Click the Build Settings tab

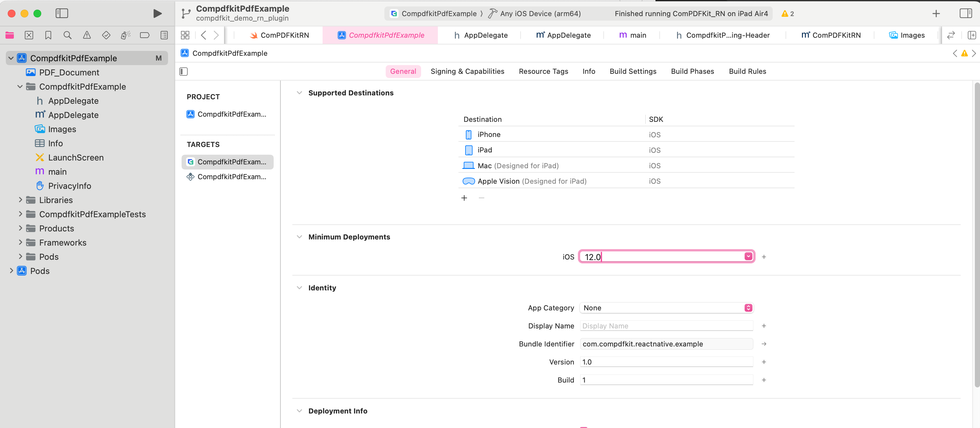coord(633,71)
